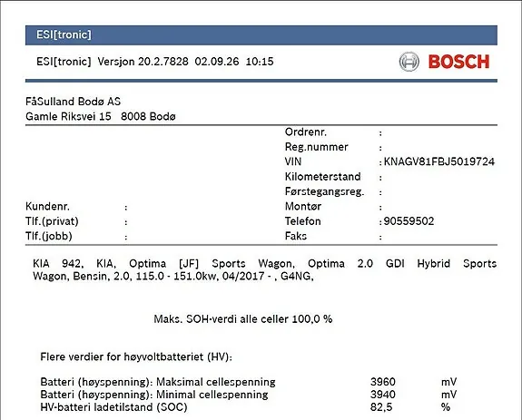522x420 pixels.
Task: Click the 'Tlf.(jobb)' label
Action: (49, 236)
